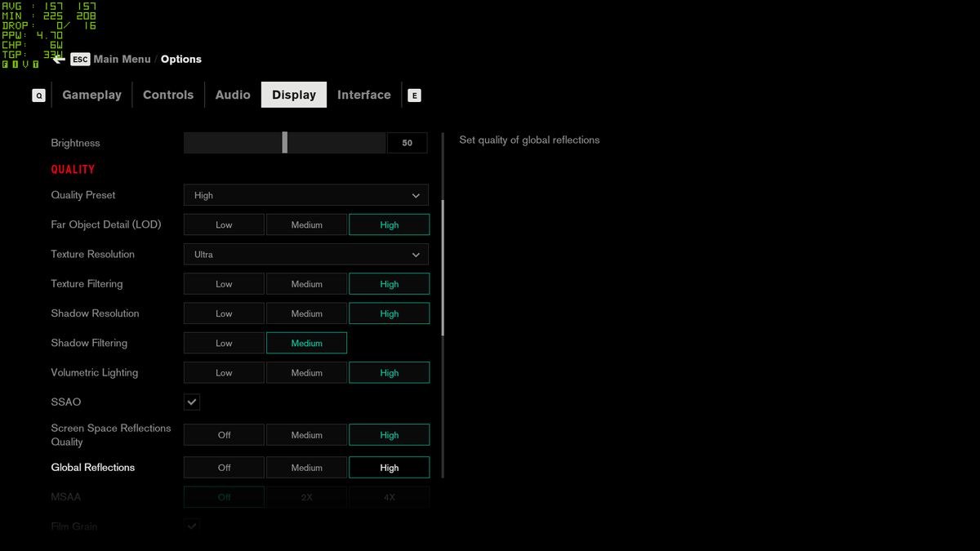Set Screen Space Reflections Quality to High
980x551 pixels.
pyautogui.click(x=390, y=435)
